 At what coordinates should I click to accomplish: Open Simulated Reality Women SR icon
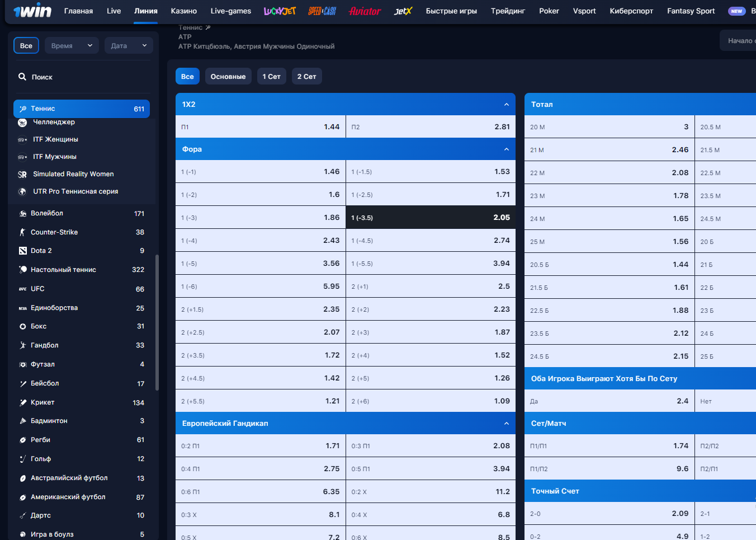(22, 175)
